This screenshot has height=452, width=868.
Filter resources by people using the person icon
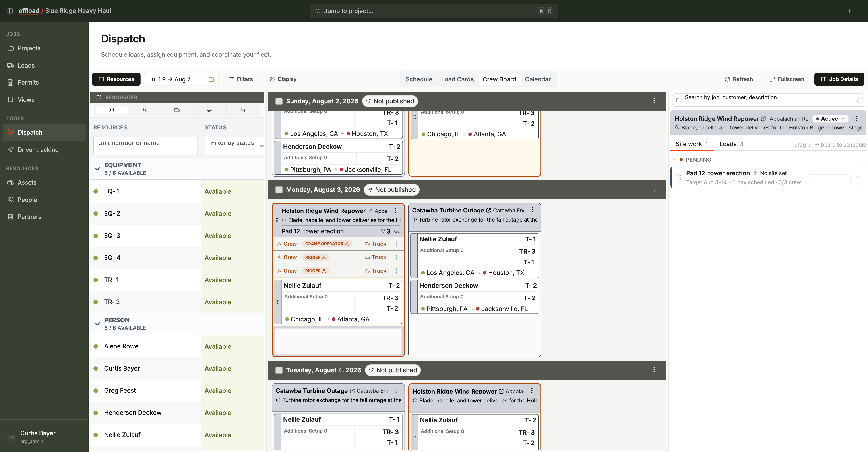click(x=145, y=110)
